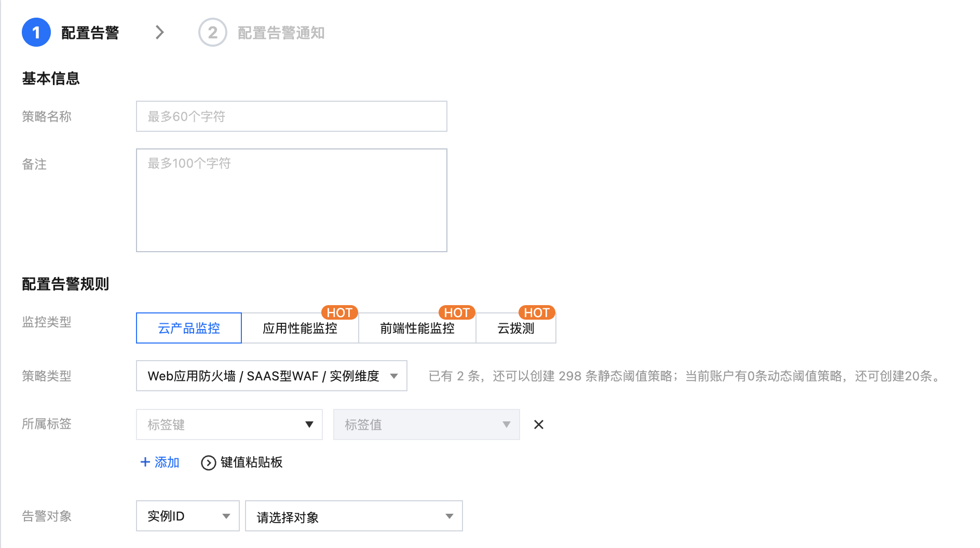980x548 pixels.
Task: Open the 请选择对象 object selector
Action: pos(353,516)
